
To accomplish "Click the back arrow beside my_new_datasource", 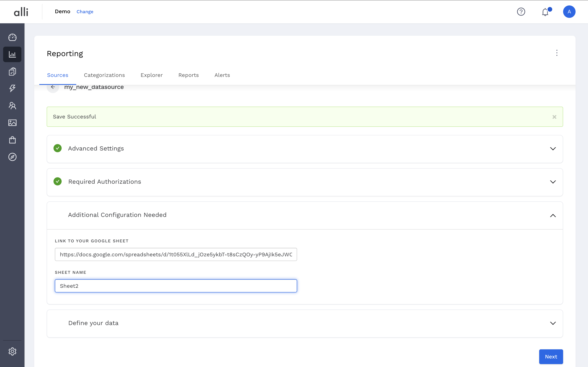I will click(x=53, y=87).
